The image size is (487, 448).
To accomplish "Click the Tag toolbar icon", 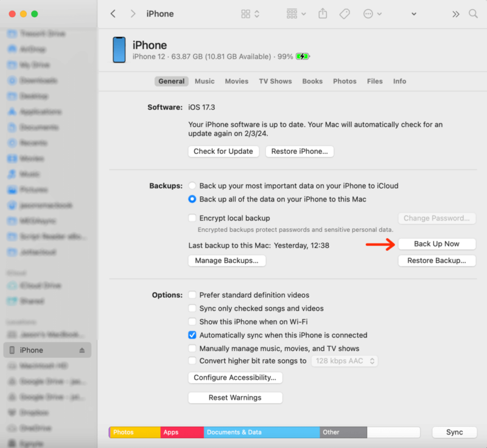I will [345, 13].
